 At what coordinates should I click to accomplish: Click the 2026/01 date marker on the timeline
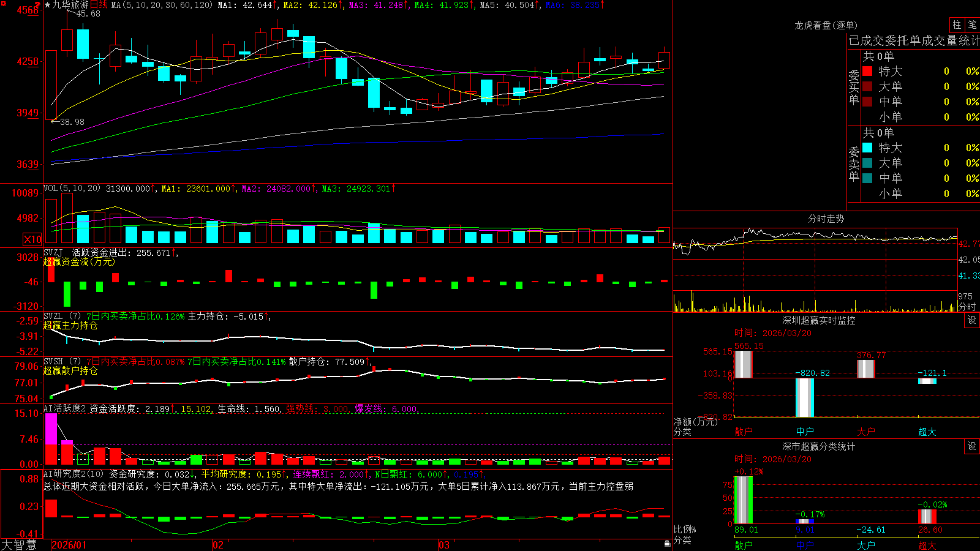click(x=69, y=545)
